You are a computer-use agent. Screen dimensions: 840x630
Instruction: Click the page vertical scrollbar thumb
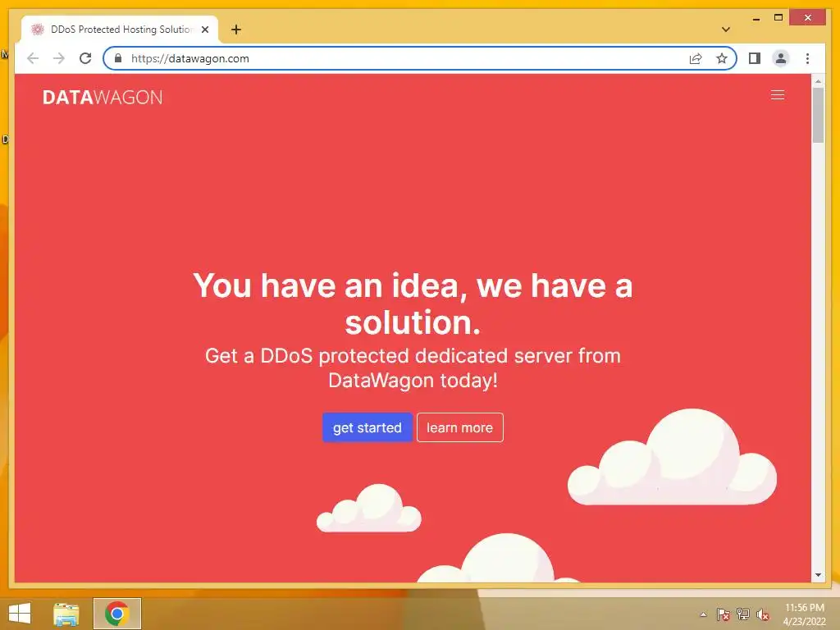coord(818,115)
